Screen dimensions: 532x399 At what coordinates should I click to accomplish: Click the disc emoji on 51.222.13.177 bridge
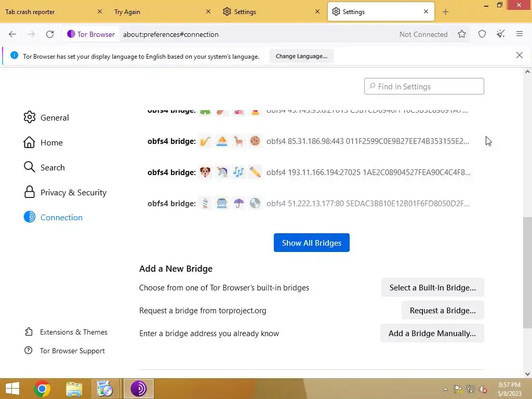(x=255, y=203)
